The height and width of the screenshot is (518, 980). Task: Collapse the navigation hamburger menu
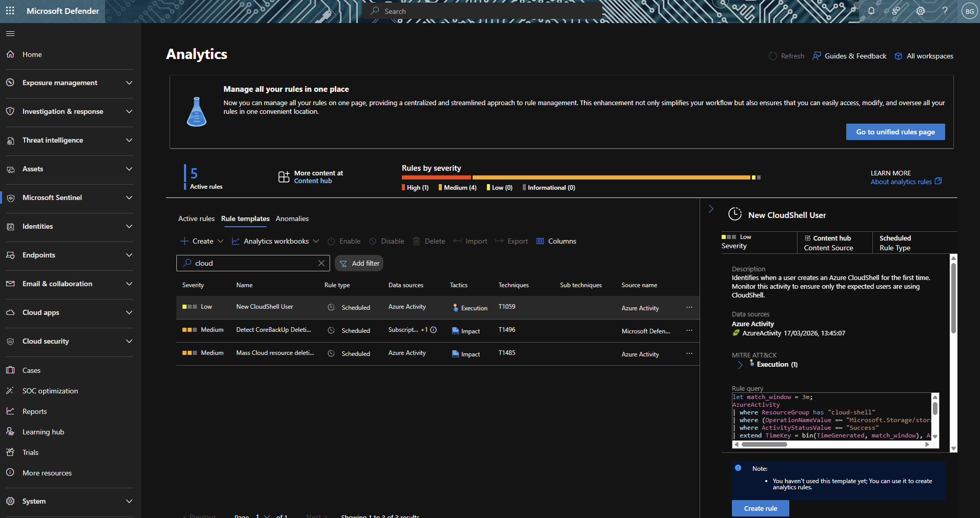[10, 34]
